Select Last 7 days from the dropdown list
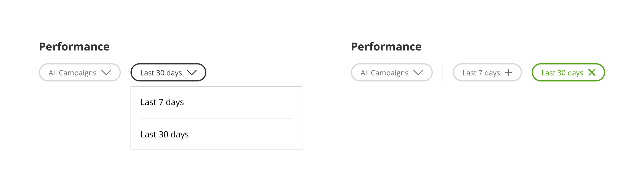Screen dimensions: 644x189 click(x=162, y=102)
